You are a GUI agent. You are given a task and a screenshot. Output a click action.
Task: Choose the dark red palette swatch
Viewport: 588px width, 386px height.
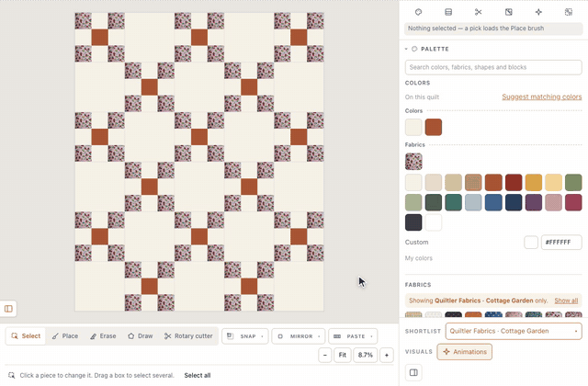pyautogui.click(x=514, y=182)
